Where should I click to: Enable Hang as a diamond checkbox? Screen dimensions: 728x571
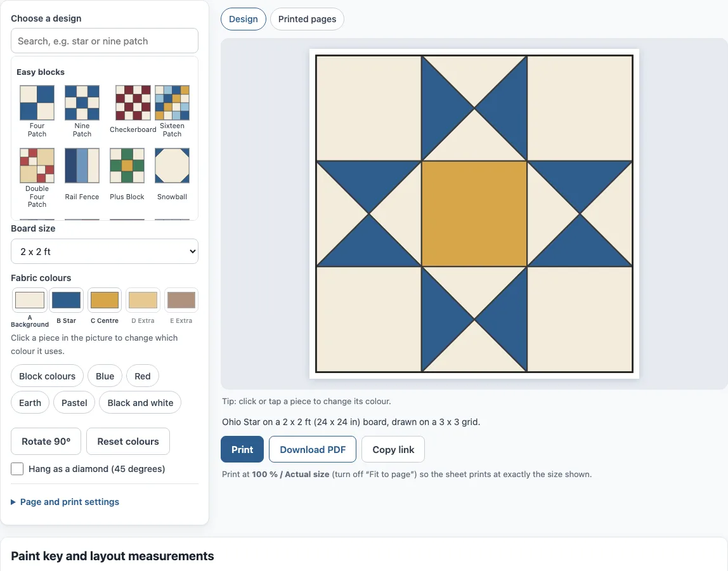pyautogui.click(x=17, y=469)
